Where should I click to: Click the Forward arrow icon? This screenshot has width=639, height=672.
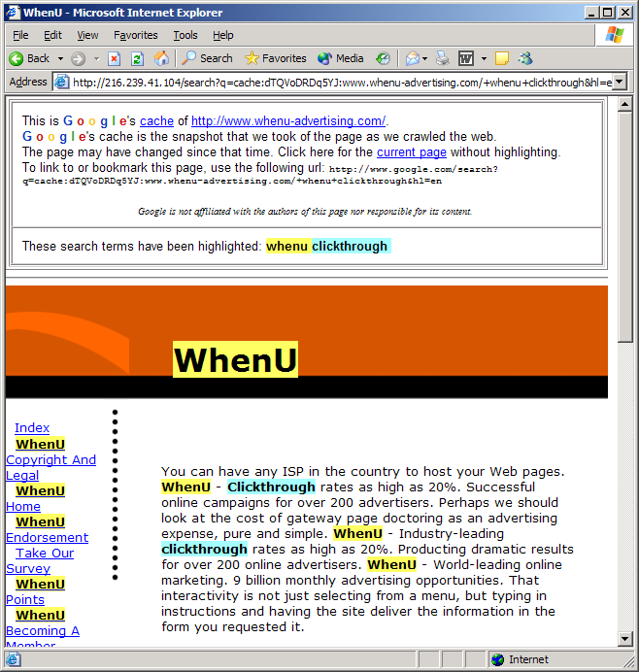tap(78, 58)
